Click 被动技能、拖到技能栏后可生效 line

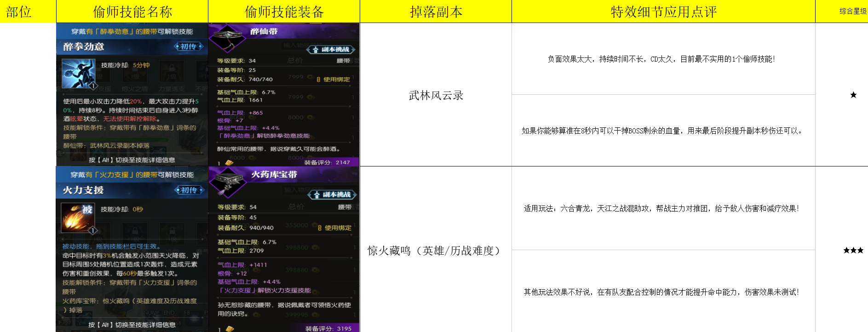111,246
